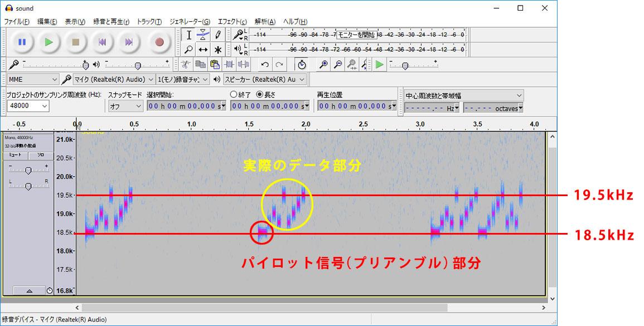This screenshot has width=644, height=326.
Task: Click the track's ソロ button
Action: click(40, 154)
